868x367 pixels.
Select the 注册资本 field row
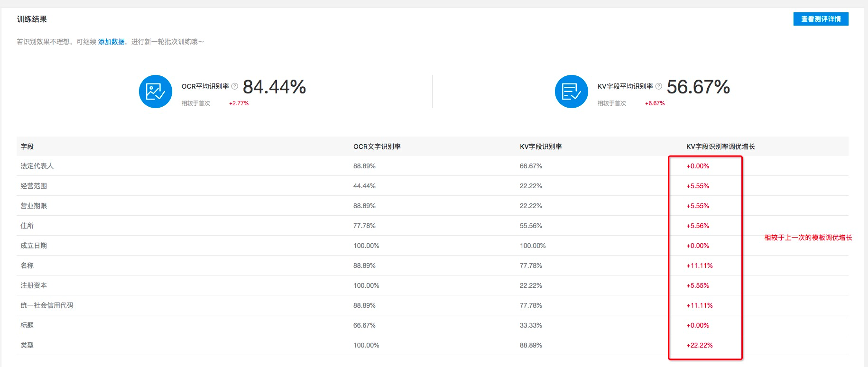pyautogui.click(x=34, y=285)
